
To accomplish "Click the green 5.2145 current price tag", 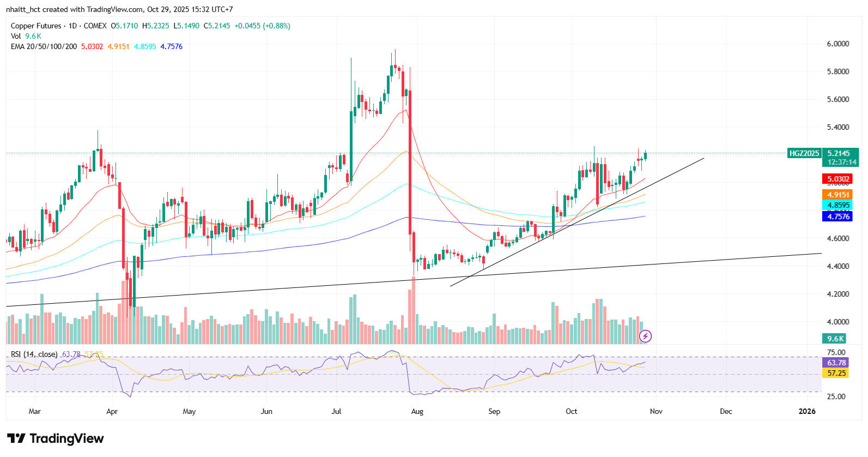I will tap(839, 153).
